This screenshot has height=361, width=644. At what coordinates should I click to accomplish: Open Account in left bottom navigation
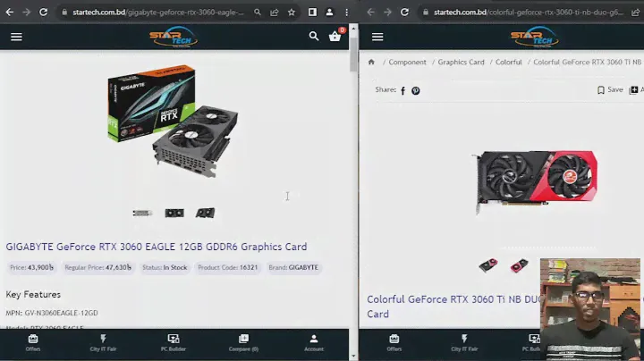[x=314, y=343]
